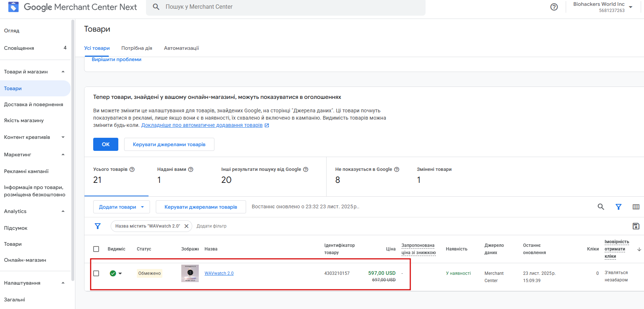Click the 'Пошук у Merchant Center' search field

286,7
